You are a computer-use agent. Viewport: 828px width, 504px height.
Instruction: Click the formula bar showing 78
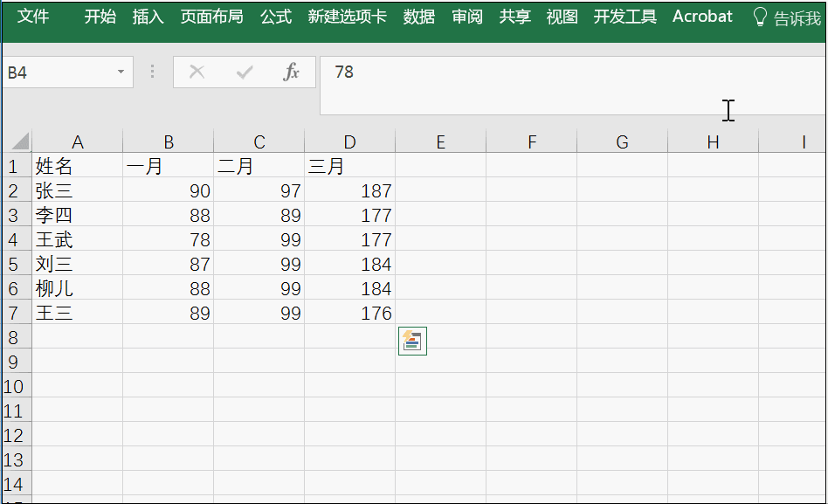click(573, 85)
